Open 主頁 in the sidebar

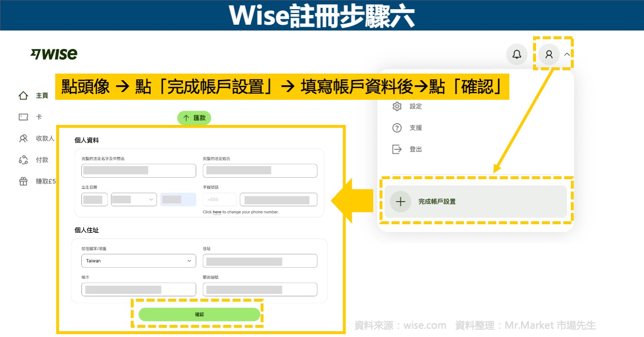point(42,95)
